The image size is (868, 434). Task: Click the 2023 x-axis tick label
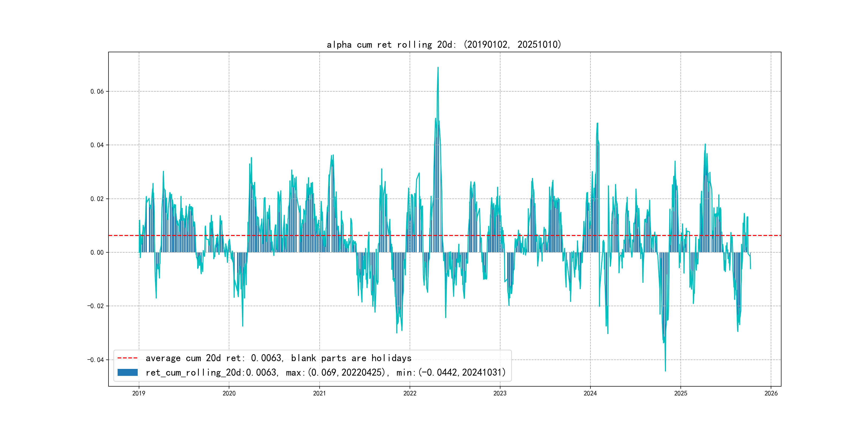(500, 393)
